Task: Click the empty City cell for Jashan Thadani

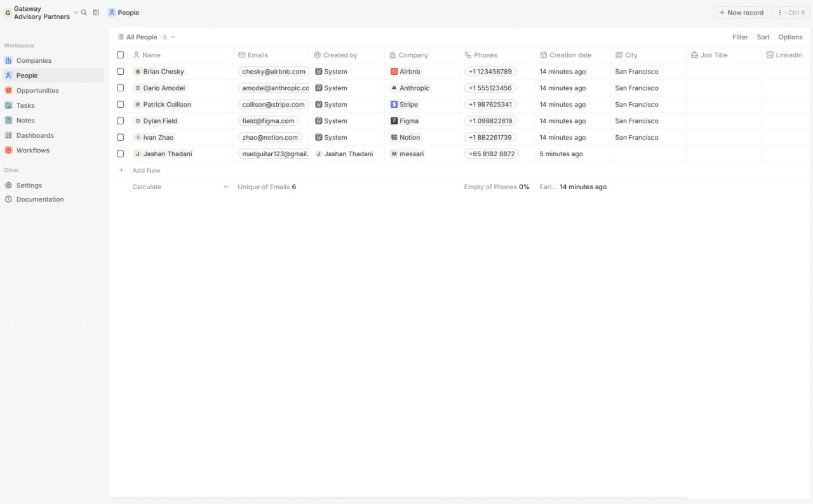Action: 648,154
